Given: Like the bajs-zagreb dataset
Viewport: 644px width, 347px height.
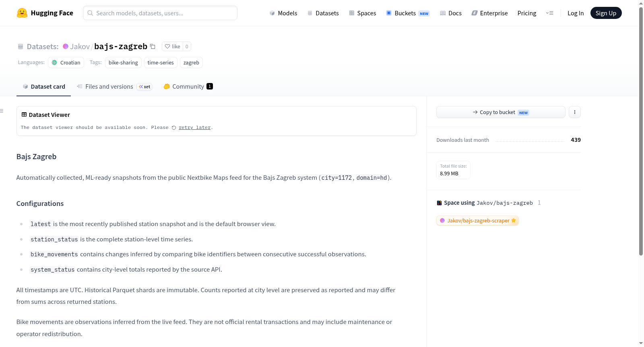Looking at the screenshot, I should point(172,46).
